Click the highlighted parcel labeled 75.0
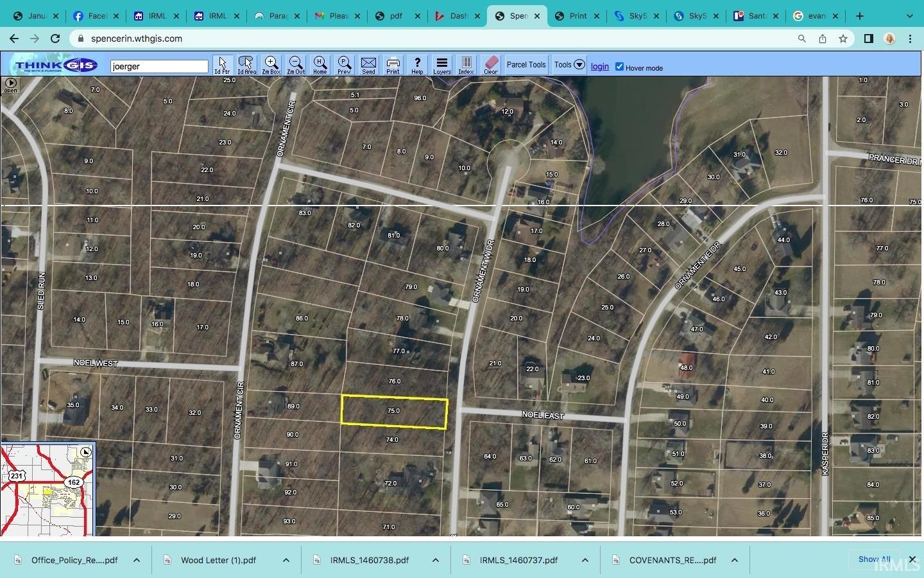The height and width of the screenshot is (578, 924). tap(394, 412)
